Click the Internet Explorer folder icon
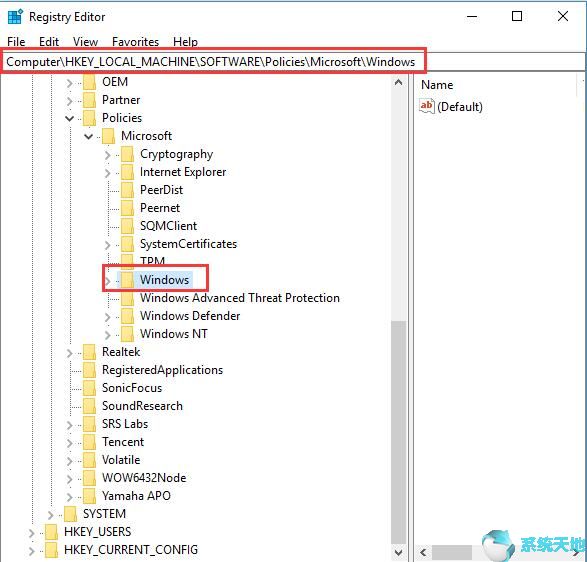This screenshot has height=562, width=587. pyautogui.click(x=127, y=172)
